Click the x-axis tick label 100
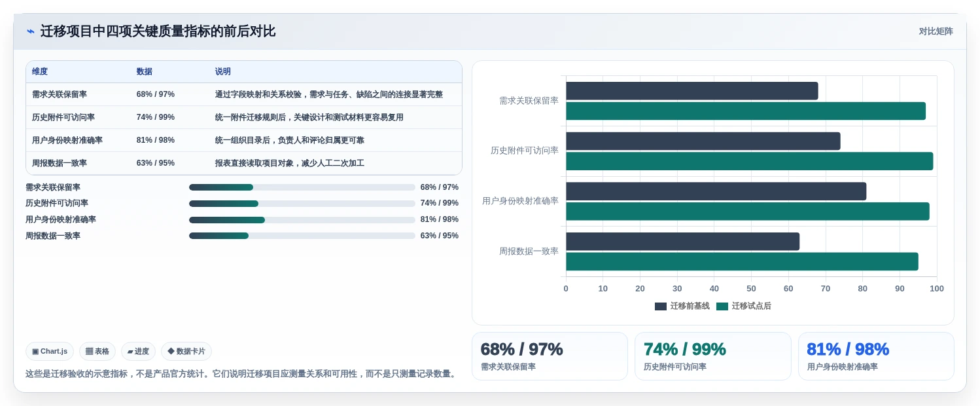 tap(937, 289)
